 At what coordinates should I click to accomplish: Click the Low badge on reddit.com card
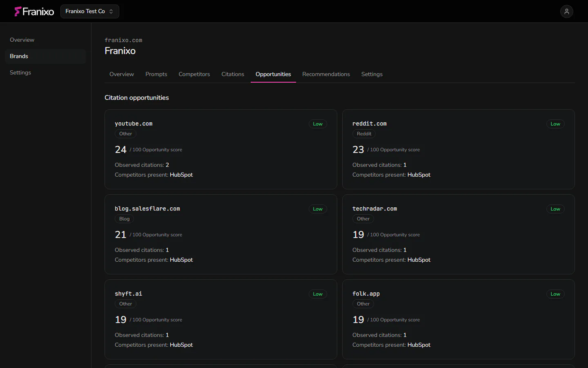[555, 124]
